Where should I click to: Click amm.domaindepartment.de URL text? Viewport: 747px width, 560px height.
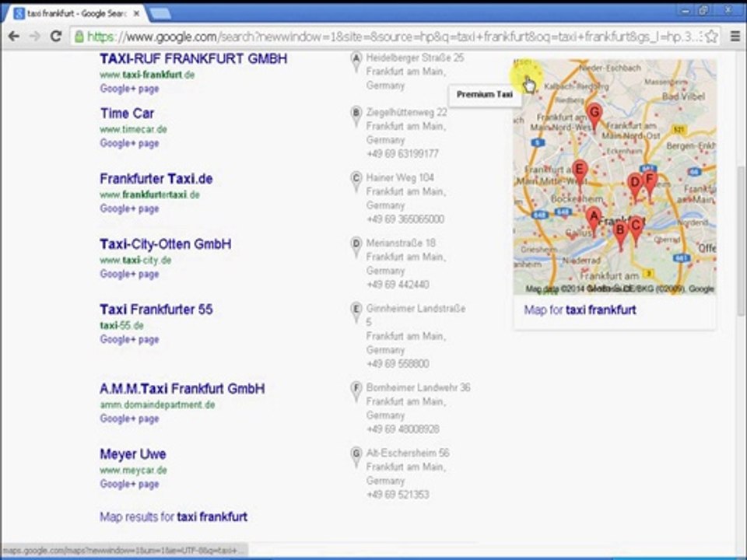[157, 405]
